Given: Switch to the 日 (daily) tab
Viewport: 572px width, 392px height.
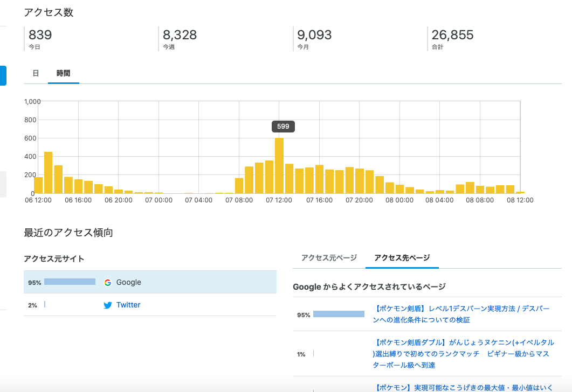Looking at the screenshot, I should coord(36,73).
